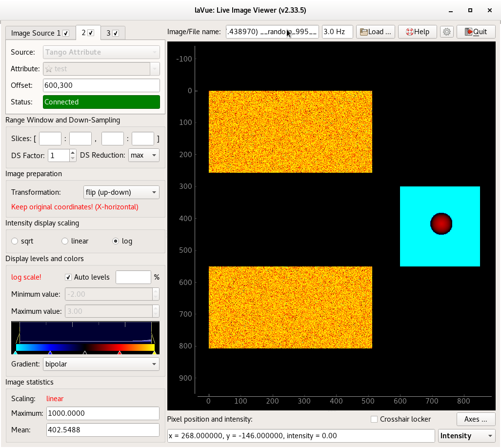
Task: Enable the Crosshair locker
Action: (x=373, y=419)
